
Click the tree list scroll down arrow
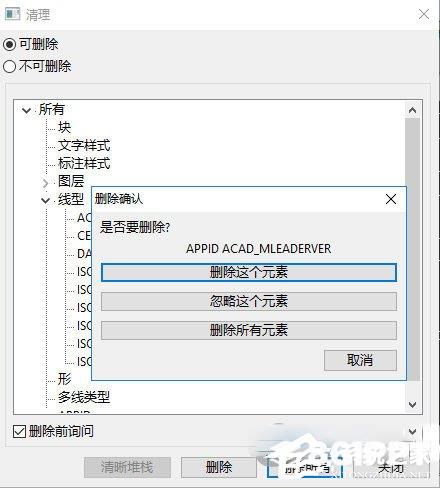click(x=412, y=405)
